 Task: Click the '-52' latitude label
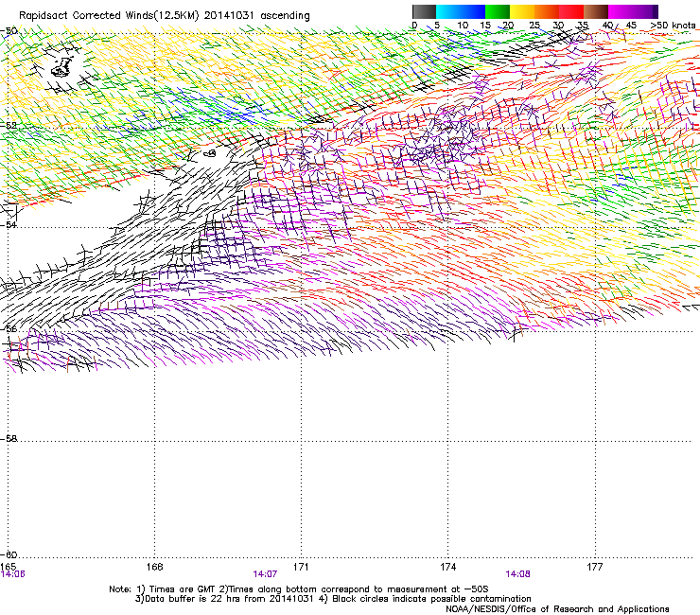(x=9, y=125)
